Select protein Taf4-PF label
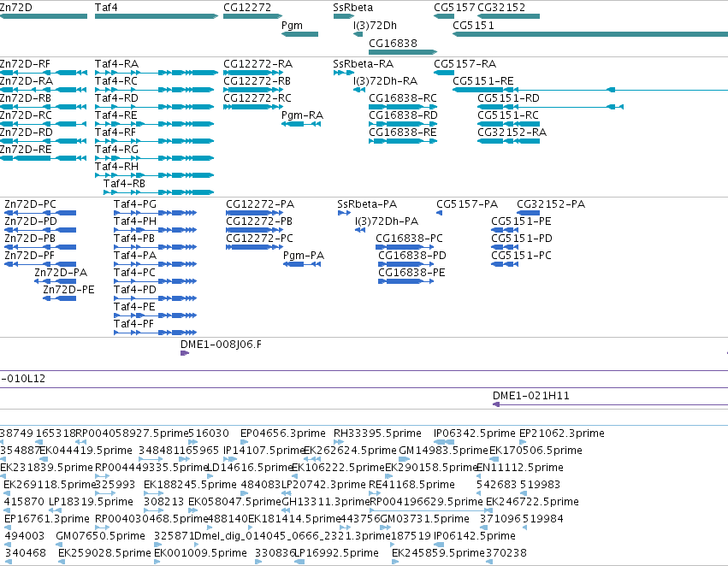 pos(133,324)
